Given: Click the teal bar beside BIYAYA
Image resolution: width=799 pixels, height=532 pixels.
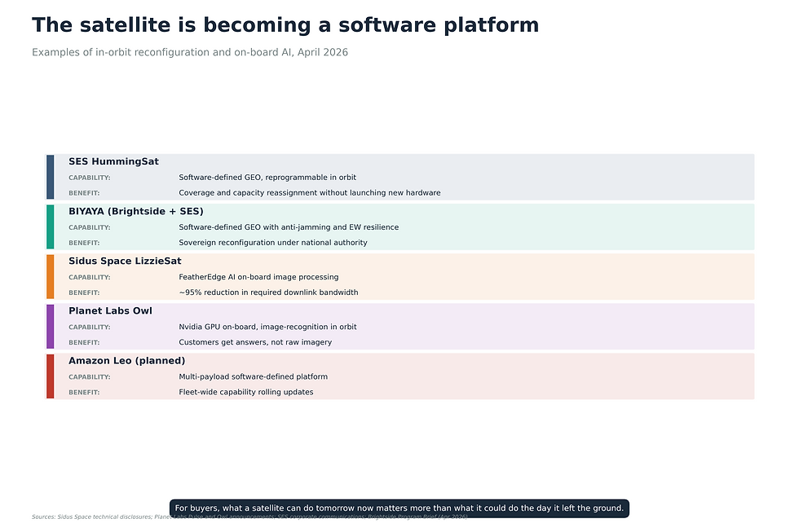Looking at the screenshot, I should tap(50, 227).
